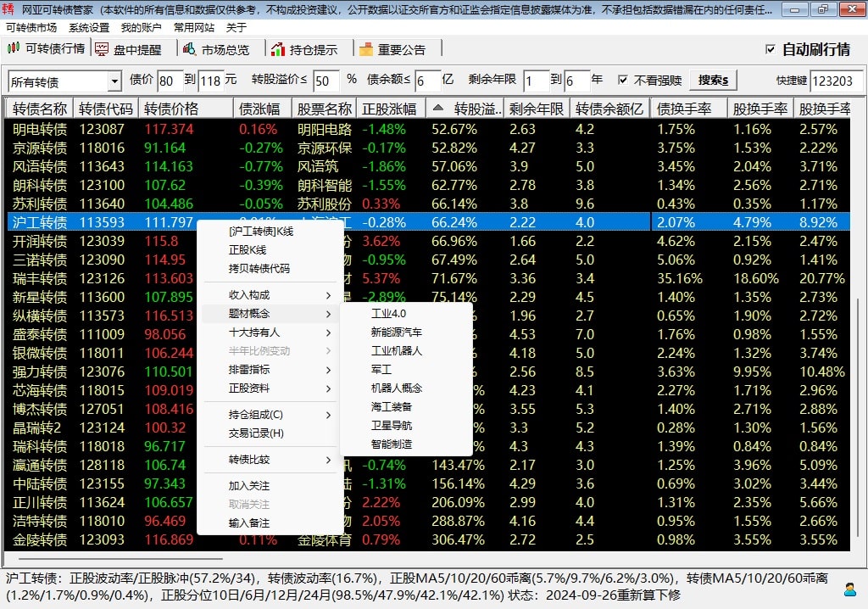The width and height of the screenshot is (868, 609).
Task: Expand the 十大持有人 submenu
Action: click(270, 332)
